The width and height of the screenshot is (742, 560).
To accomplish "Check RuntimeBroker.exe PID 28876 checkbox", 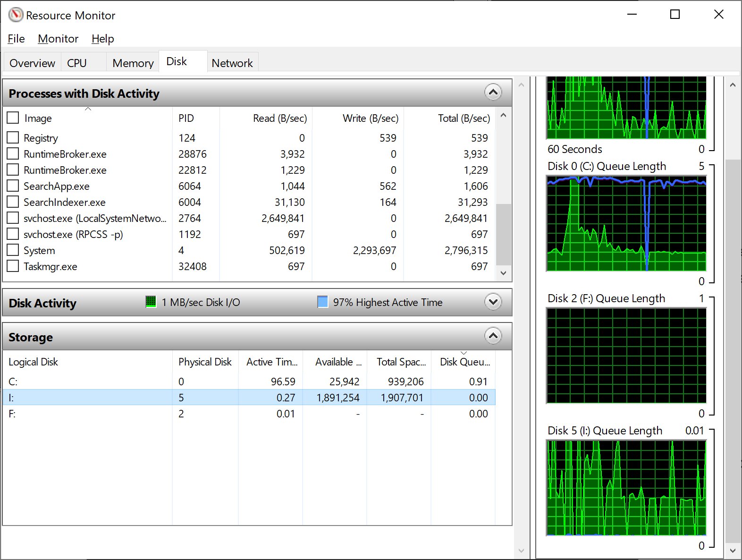I will tap(13, 153).
